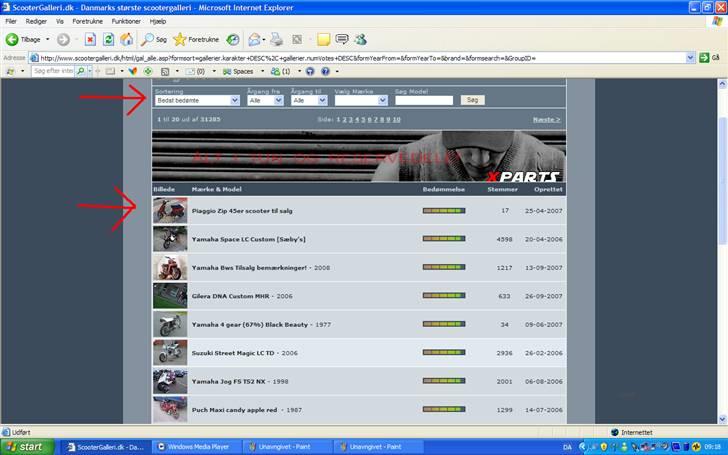Screen dimensions: 728x455
Task: Click the Søg button beside the model field
Action: click(473, 101)
